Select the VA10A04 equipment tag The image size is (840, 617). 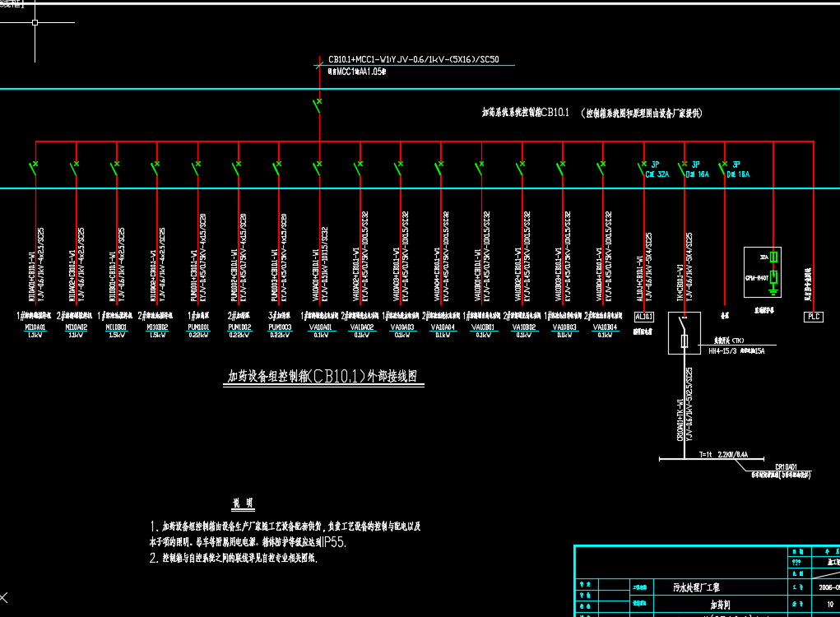(443, 327)
